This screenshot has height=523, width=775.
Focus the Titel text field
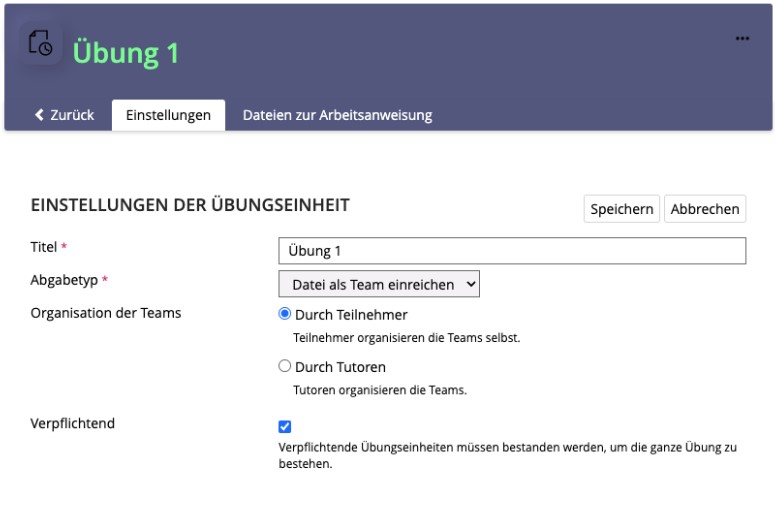[x=512, y=251]
